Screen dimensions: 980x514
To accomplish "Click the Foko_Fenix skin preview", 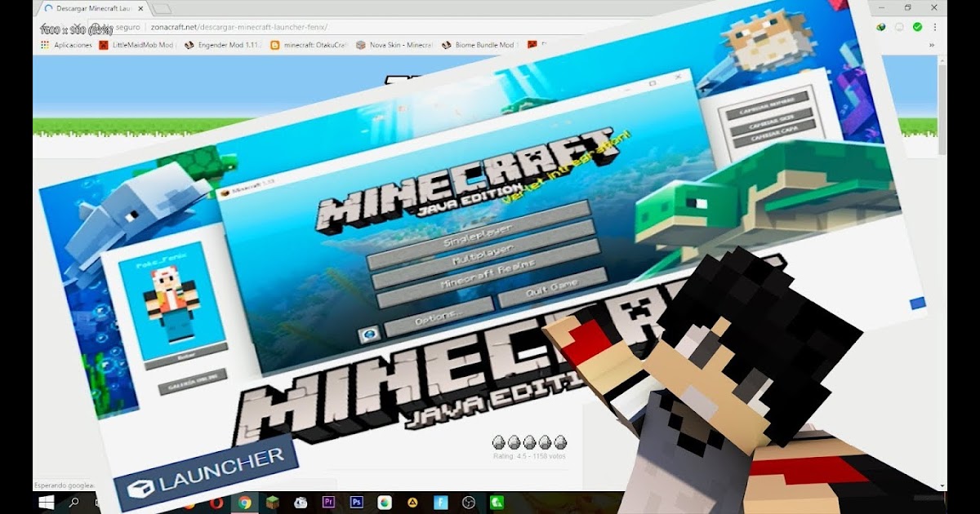I will [x=171, y=300].
